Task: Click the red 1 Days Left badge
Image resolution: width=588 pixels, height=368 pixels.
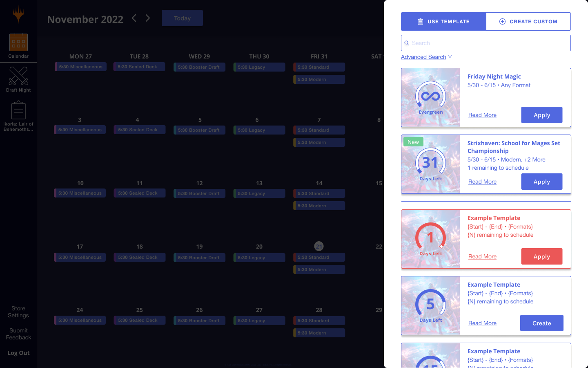Action: pos(430,240)
